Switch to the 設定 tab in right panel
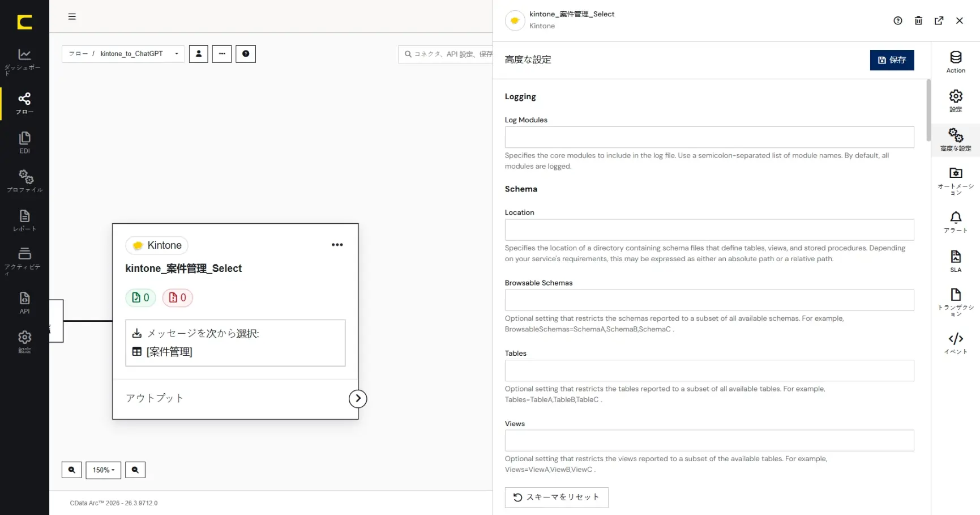980x515 pixels. click(956, 101)
